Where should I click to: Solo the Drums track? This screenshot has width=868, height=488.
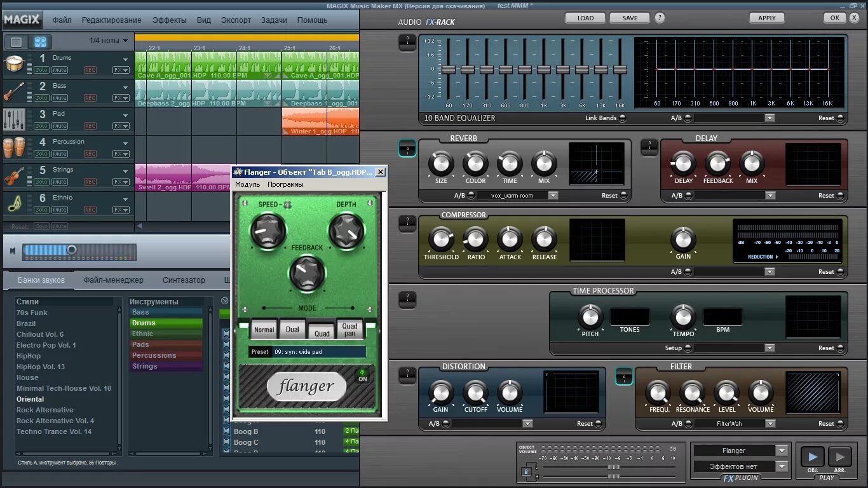pos(41,70)
